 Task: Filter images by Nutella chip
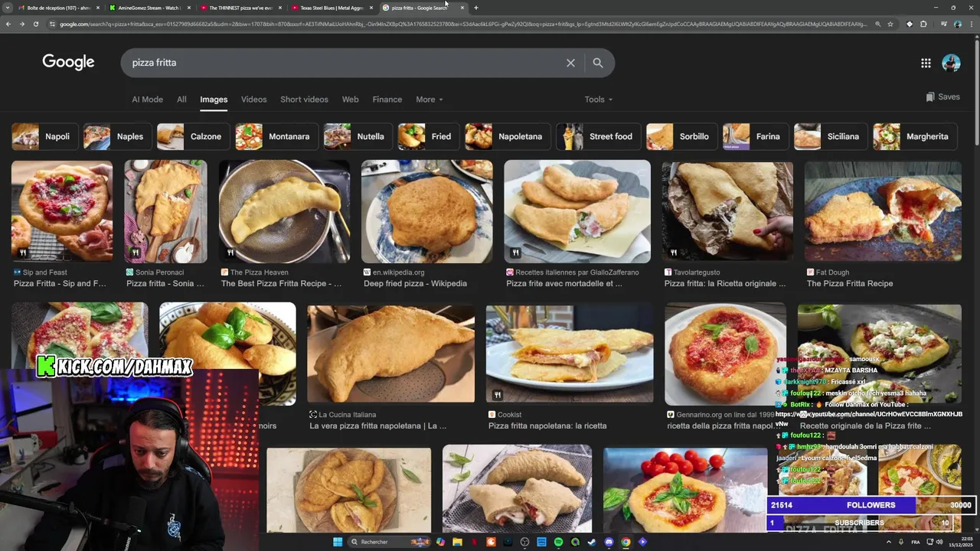point(358,136)
